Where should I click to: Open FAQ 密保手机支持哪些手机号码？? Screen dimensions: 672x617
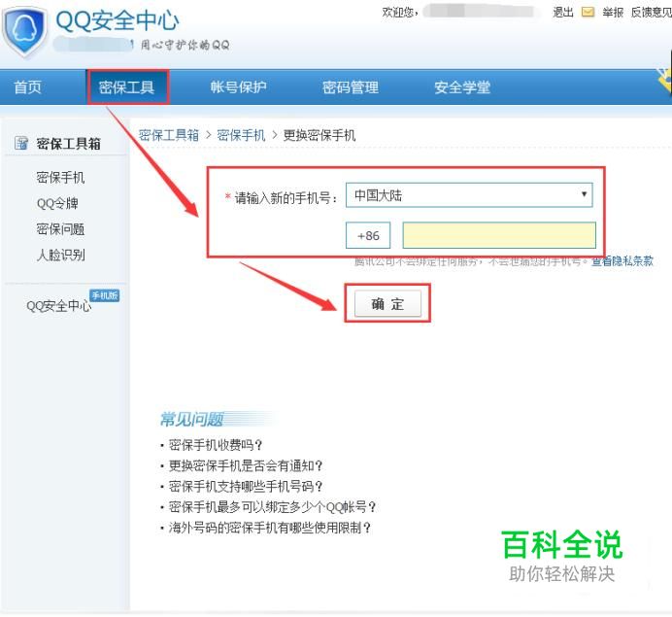coord(246,486)
